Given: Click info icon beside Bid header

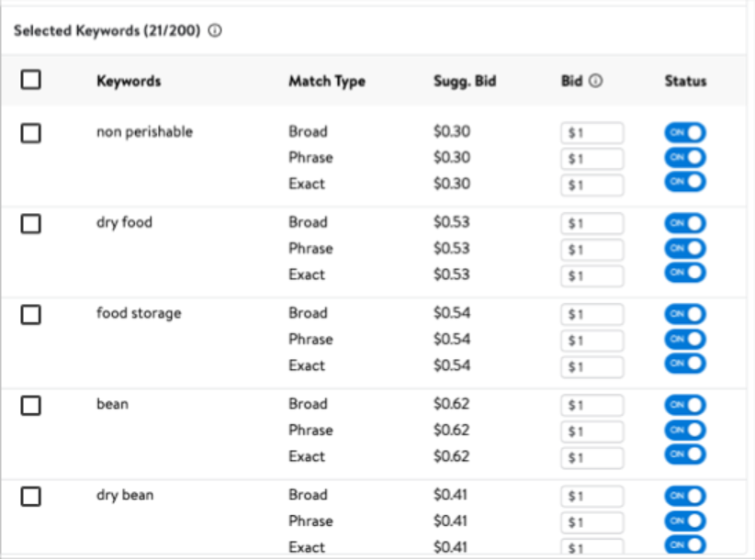Looking at the screenshot, I should (x=595, y=81).
